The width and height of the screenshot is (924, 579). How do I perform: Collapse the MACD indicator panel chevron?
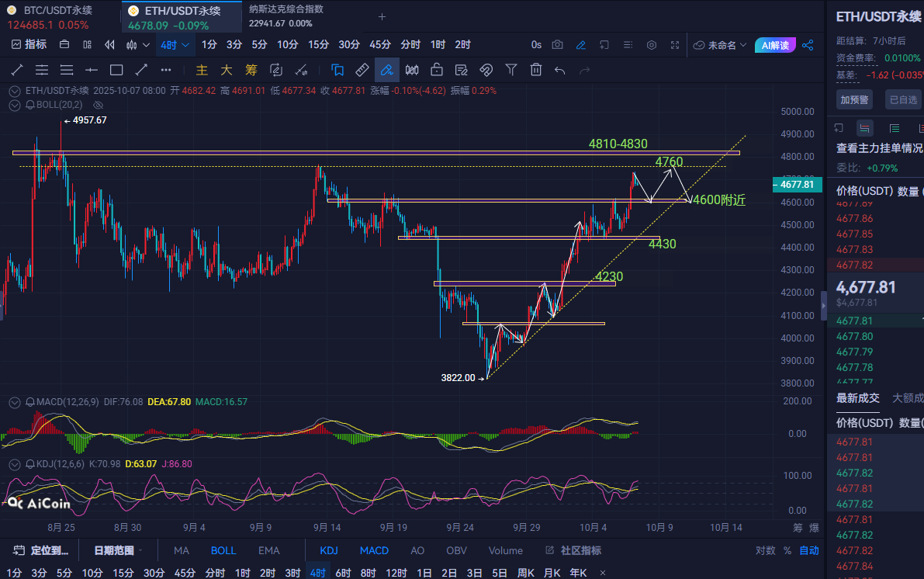(14, 402)
